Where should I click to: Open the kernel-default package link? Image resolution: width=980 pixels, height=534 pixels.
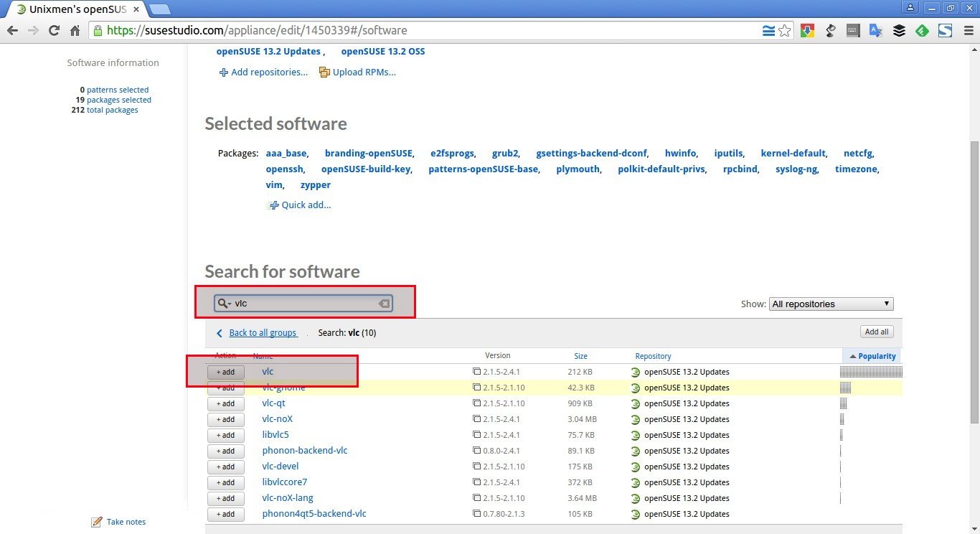(793, 153)
